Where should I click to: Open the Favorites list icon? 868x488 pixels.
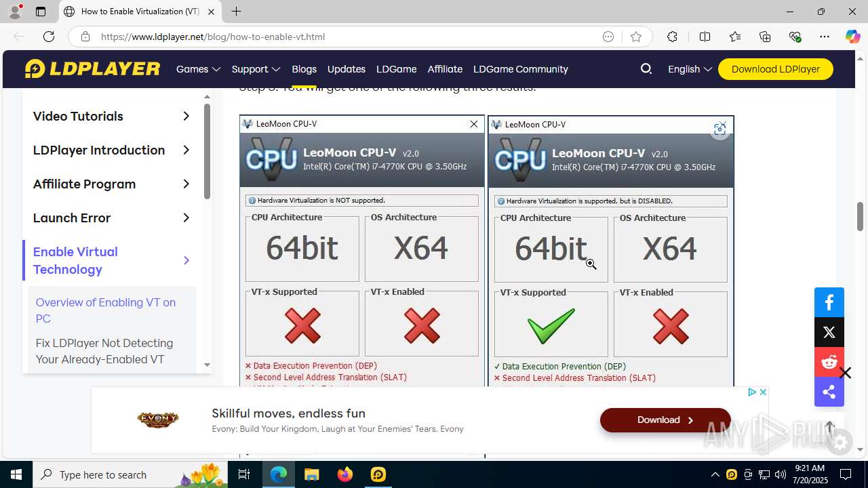pyautogui.click(x=735, y=37)
